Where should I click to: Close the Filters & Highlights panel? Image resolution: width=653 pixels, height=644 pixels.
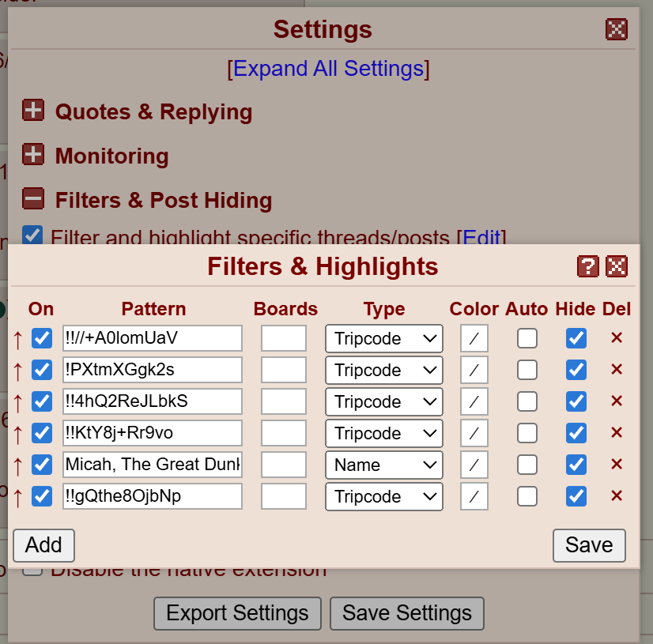point(617,266)
